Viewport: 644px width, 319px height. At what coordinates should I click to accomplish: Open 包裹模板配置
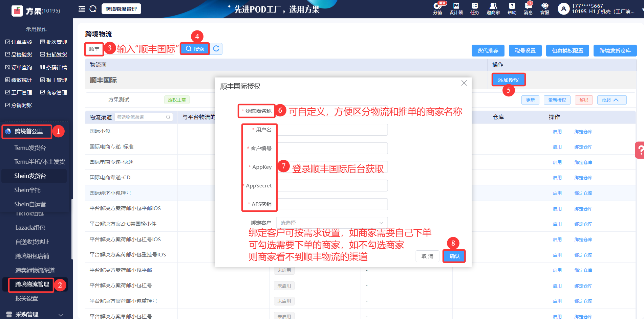tap(567, 50)
